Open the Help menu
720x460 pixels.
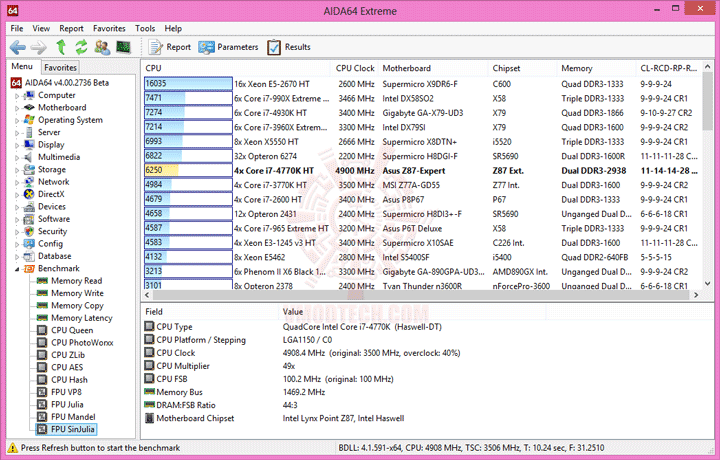point(173,28)
